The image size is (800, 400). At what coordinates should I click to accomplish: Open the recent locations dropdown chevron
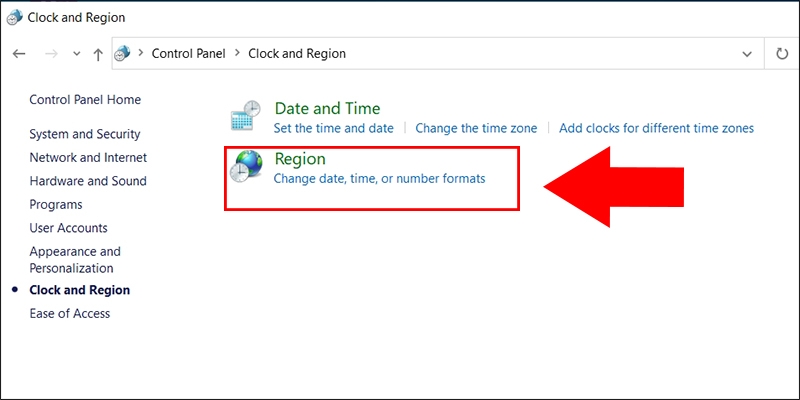(76, 54)
